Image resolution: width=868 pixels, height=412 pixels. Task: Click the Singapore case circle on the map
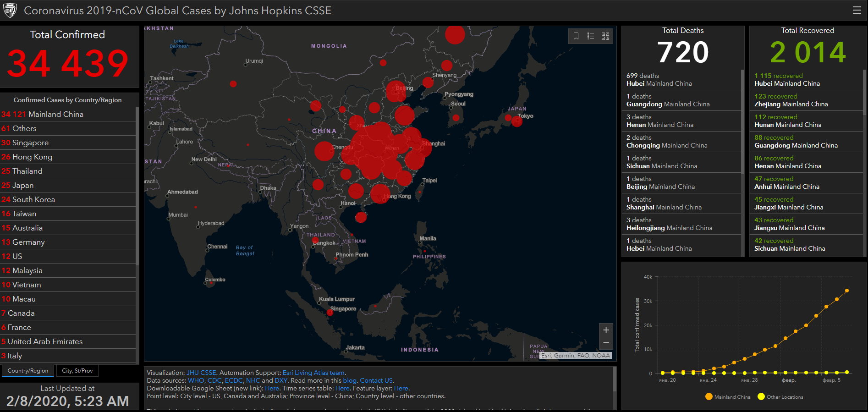point(330,313)
